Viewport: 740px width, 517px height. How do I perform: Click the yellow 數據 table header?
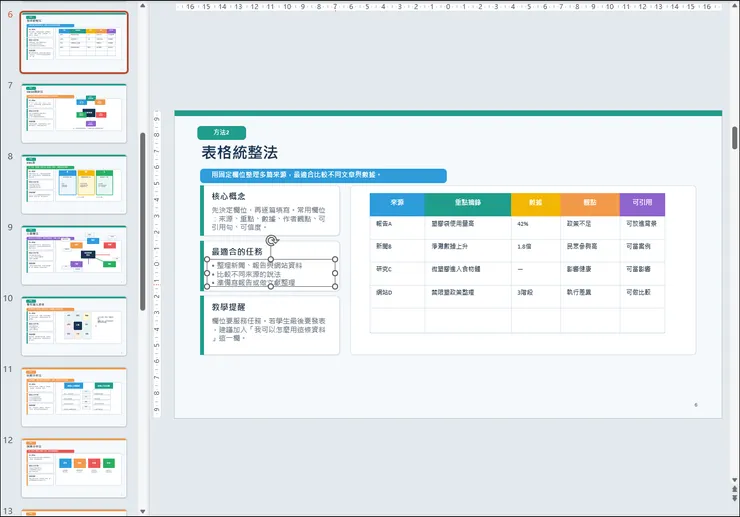536,203
